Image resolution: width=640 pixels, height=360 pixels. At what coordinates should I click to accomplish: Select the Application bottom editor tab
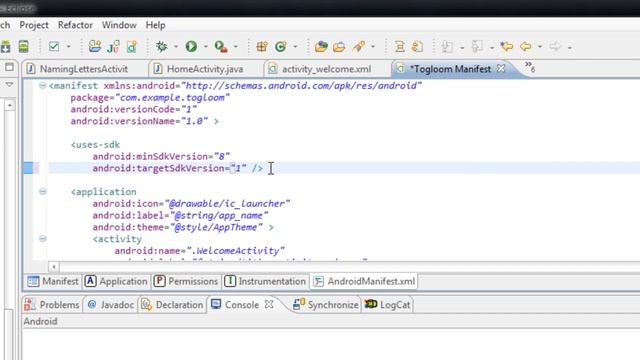116,281
